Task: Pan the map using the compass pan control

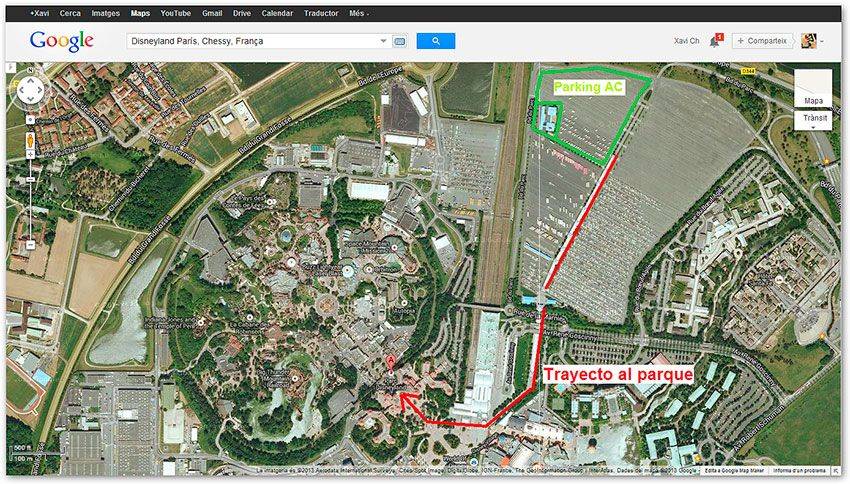Action: [30, 89]
